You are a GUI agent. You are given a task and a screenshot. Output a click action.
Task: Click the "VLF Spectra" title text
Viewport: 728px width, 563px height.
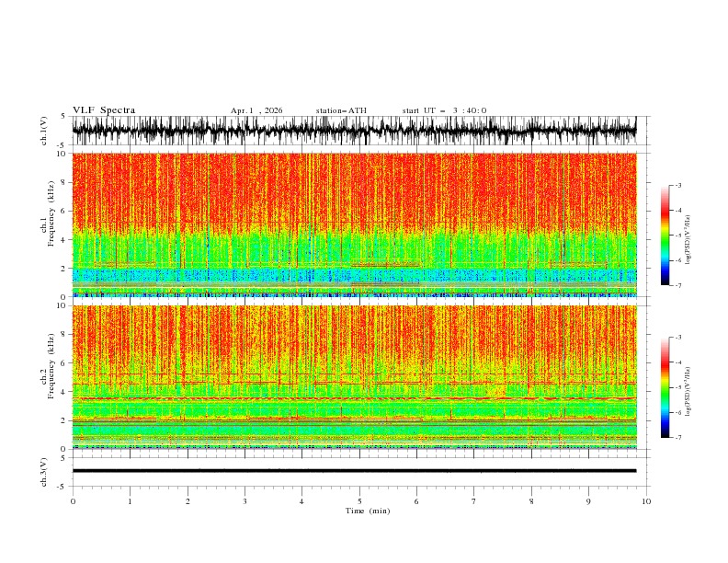(x=104, y=110)
